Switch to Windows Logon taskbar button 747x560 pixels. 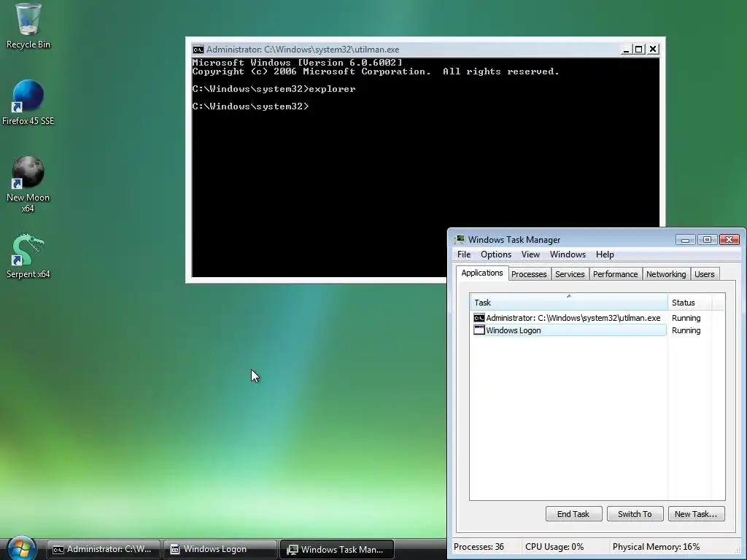220,549
